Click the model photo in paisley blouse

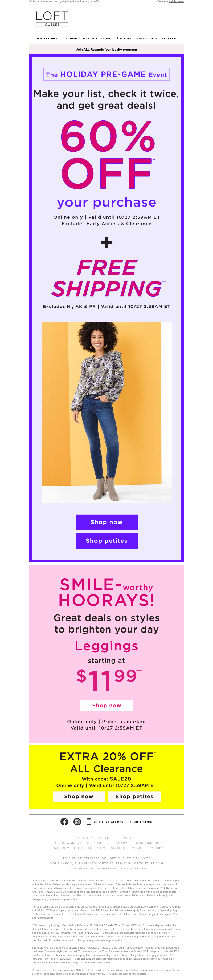coord(106,412)
